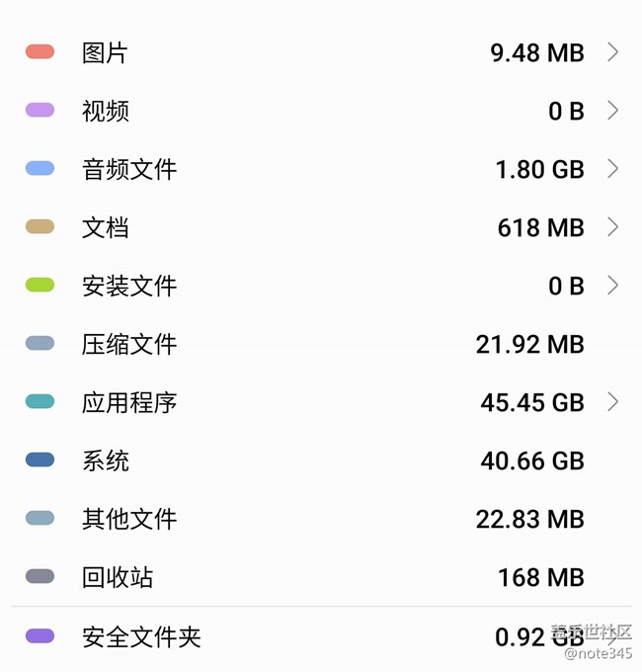Click the teal 应用程序 color pill
The width and height of the screenshot is (642, 672).
[x=40, y=402]
